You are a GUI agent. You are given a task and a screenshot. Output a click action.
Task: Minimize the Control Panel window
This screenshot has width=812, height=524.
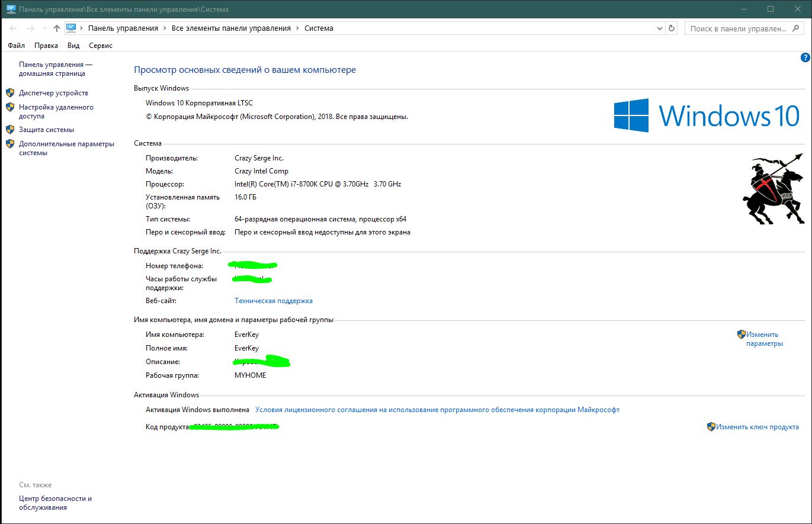[743, 9]
